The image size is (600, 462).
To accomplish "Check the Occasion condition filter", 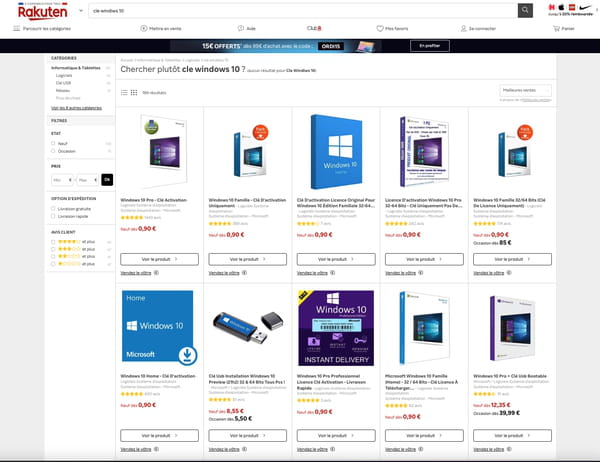I will tap(53, 151).
